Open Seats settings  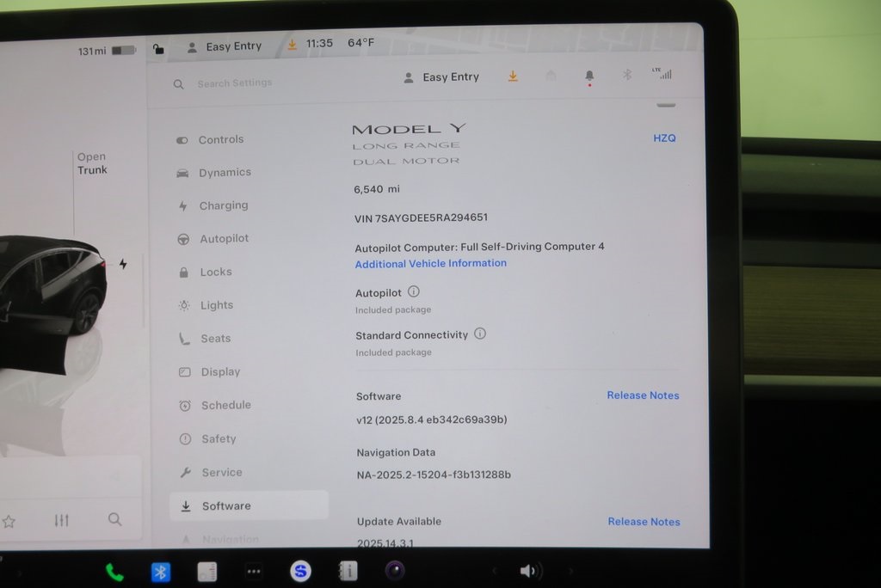click(x=205, y=339)
